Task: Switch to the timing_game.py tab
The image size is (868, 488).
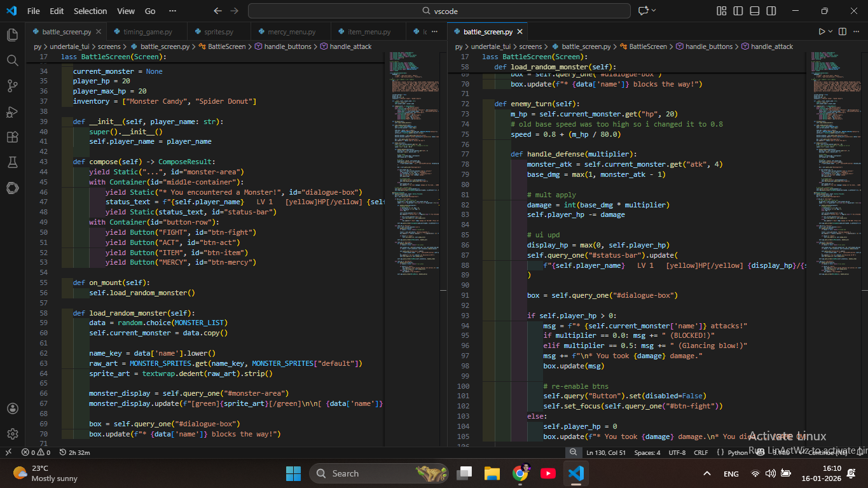Action: point(148,32)
